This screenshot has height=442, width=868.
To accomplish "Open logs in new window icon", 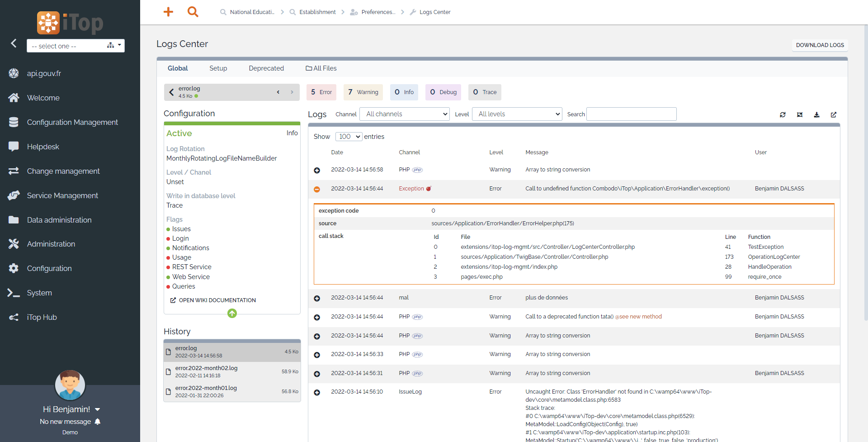I will [833, 115].
